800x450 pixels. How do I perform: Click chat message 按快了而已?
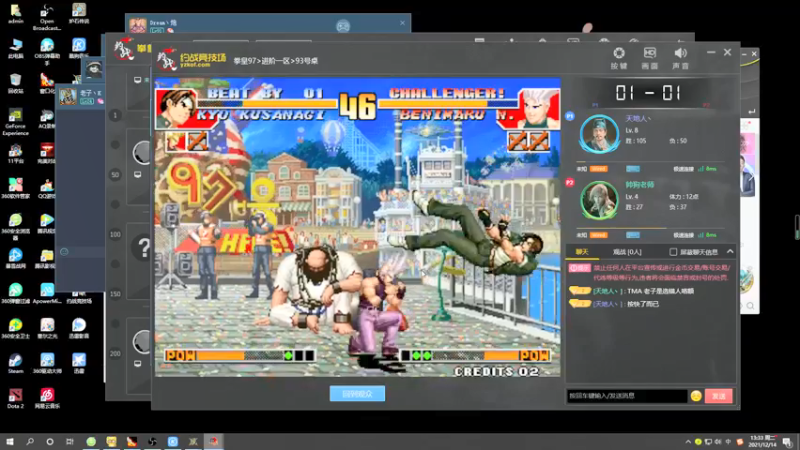(x=643, y=304)
